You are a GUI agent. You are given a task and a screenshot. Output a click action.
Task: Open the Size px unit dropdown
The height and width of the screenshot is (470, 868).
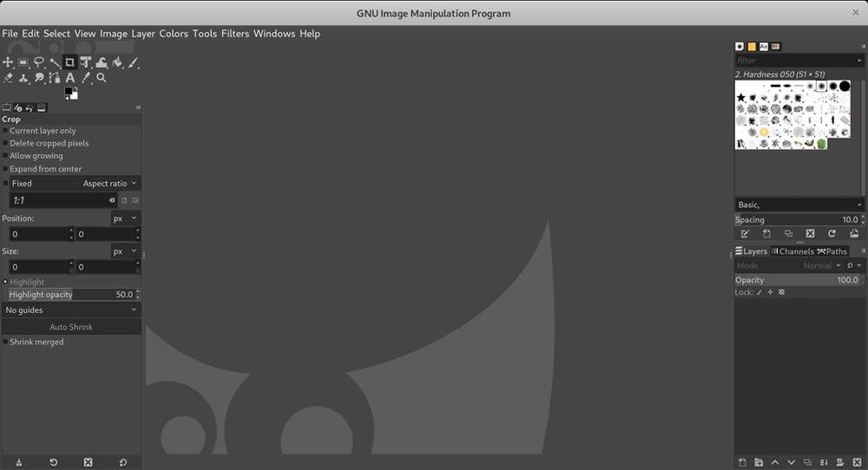pyautogui.click(x=125, y=251)
